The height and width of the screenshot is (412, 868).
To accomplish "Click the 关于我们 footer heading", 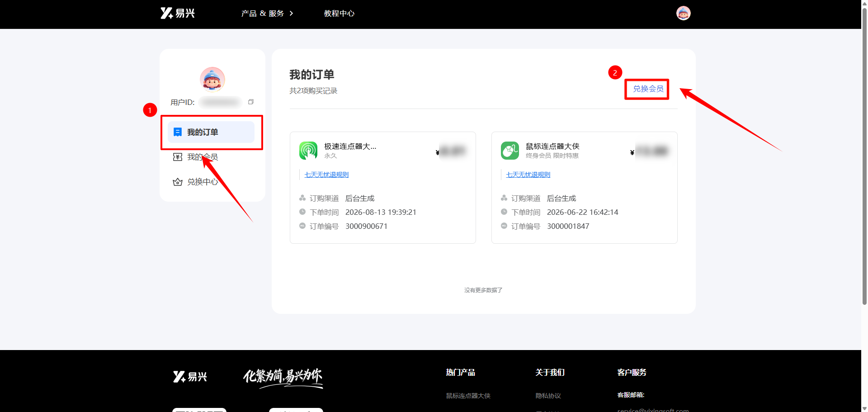I will pos(550,372).
